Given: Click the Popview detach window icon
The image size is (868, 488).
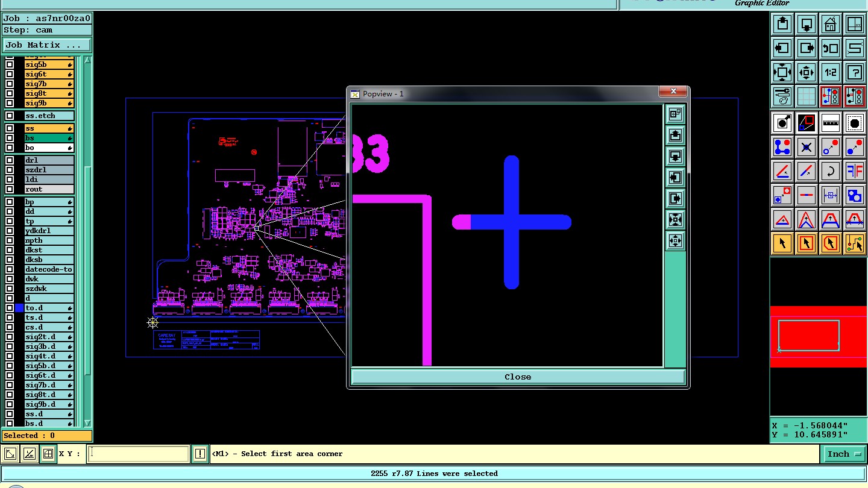Looking at the screenshot, I should pos(675,114).
